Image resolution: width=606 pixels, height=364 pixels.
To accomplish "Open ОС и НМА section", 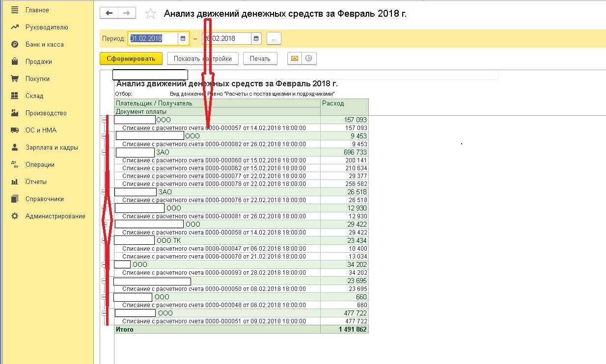I will 41,130.
